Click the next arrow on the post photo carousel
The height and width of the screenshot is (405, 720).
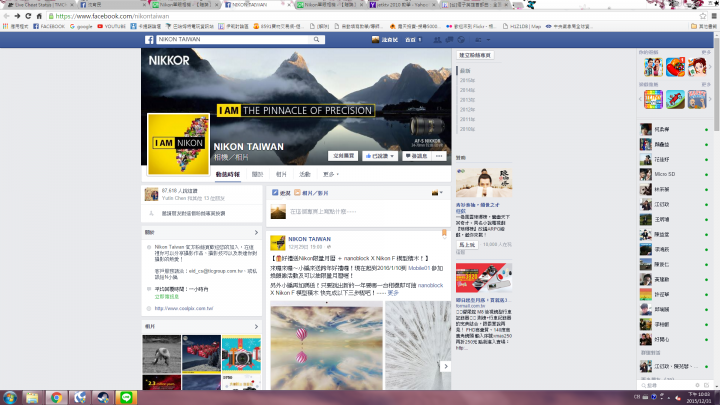pos(445,366)
